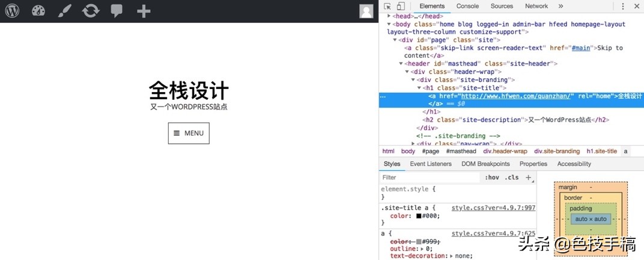Click the MENU button on the page
Image resolution: width=644 pixels, height=260 pixels.
pyautogui.click(x=189, y=133)
